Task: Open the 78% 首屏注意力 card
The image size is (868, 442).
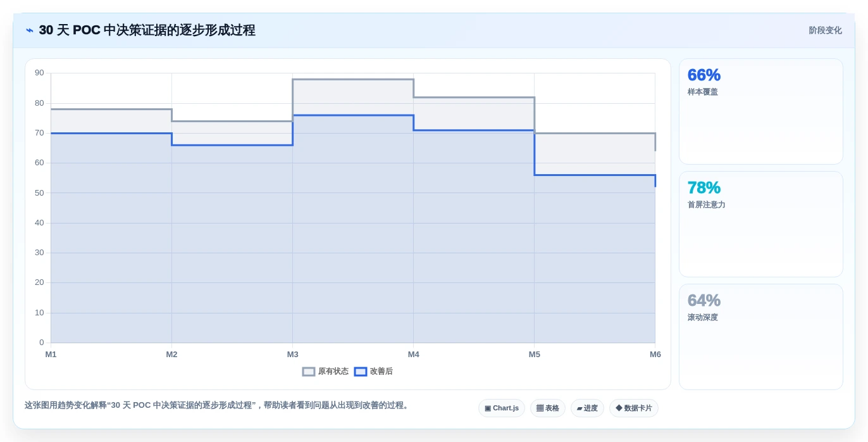Action: (x=760, y=224)
